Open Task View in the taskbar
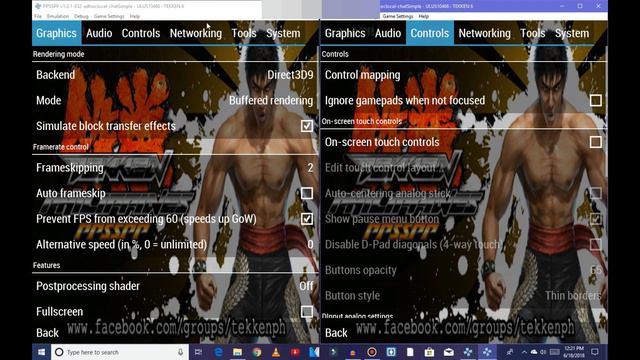Image resolution: width=640 pixels, height=360 pixels. click(x=198, y=352)
